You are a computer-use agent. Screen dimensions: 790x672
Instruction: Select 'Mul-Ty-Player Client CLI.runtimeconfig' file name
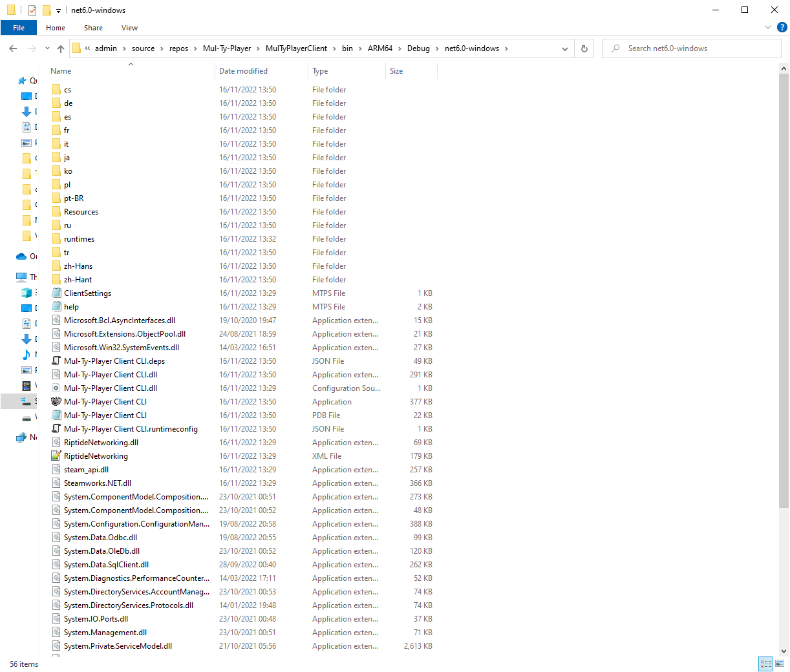point(131,429)
